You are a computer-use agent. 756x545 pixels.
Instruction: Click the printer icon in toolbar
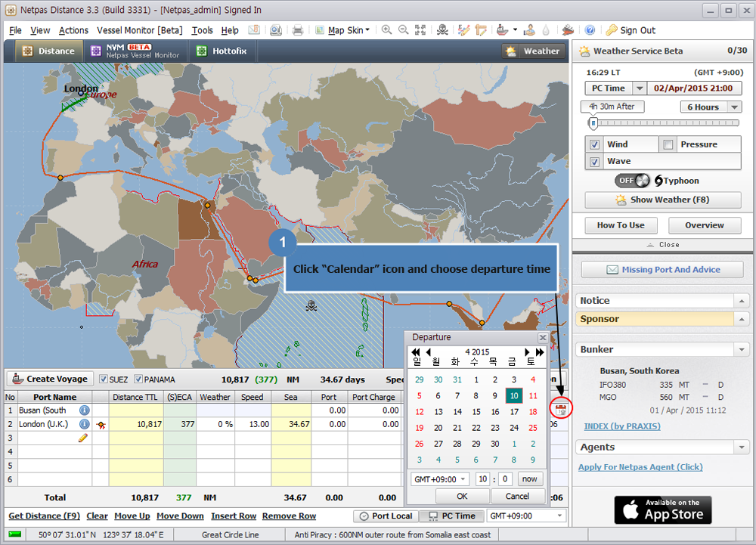pos(297,30)
